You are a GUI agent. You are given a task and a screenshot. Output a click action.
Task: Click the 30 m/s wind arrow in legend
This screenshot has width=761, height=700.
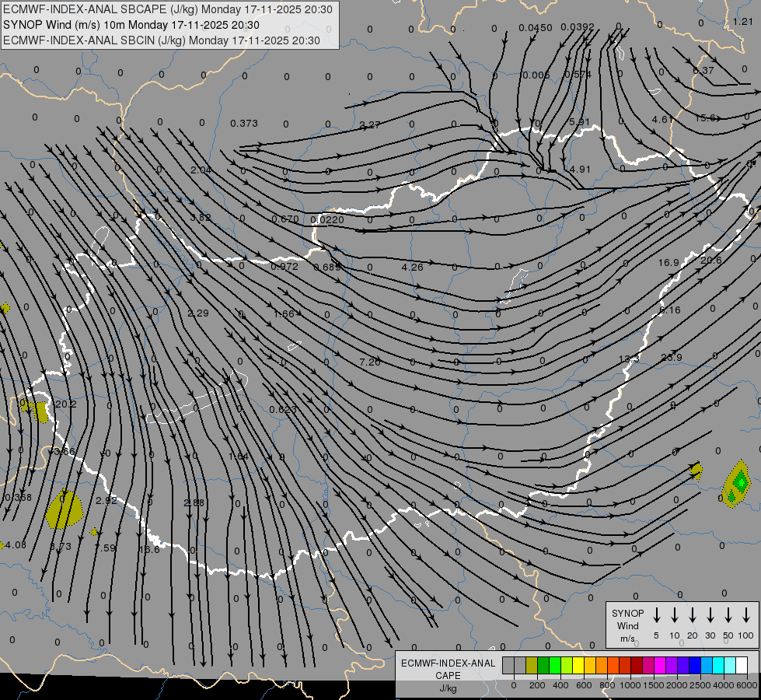tap(710, 615)
